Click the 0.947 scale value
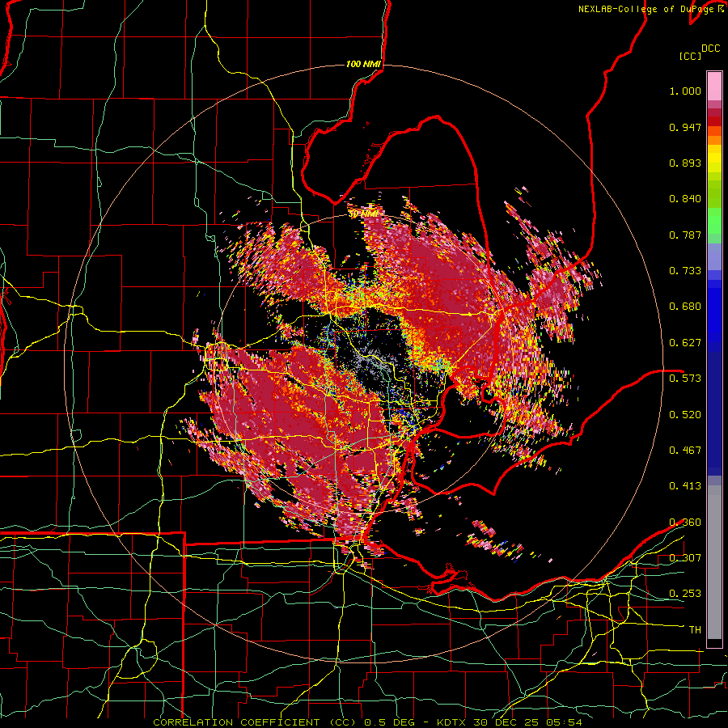Image resolution: width=728 pixels, height=728 pixels. click(685, 127)
